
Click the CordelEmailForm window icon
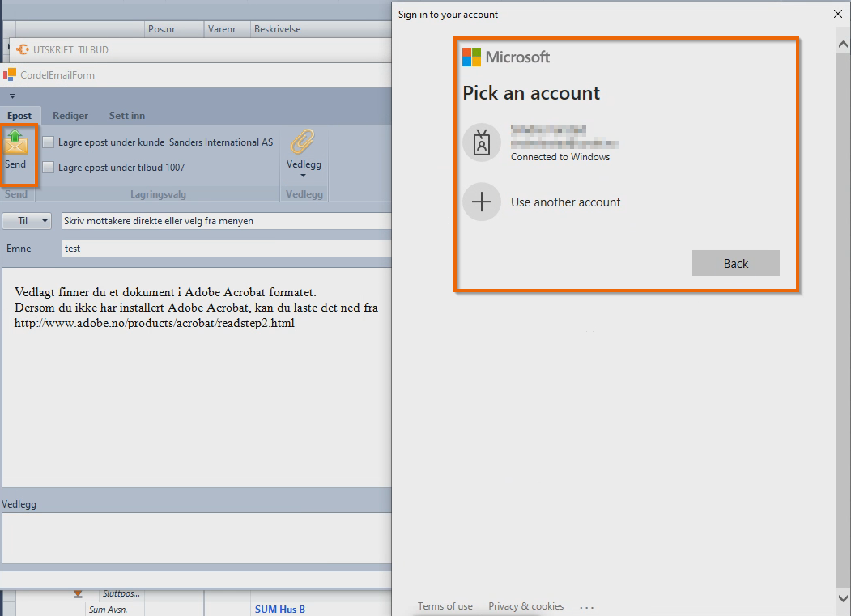pos(10,75)
